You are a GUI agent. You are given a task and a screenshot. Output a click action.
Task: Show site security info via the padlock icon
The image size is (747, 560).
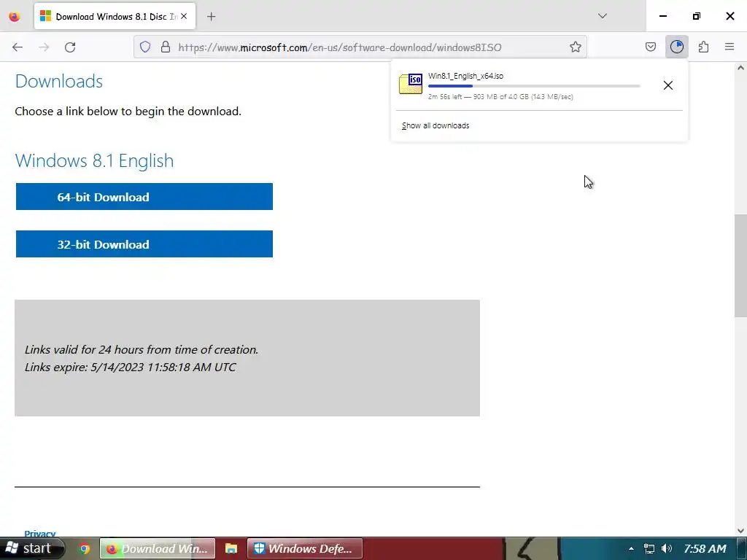point(166,47)
